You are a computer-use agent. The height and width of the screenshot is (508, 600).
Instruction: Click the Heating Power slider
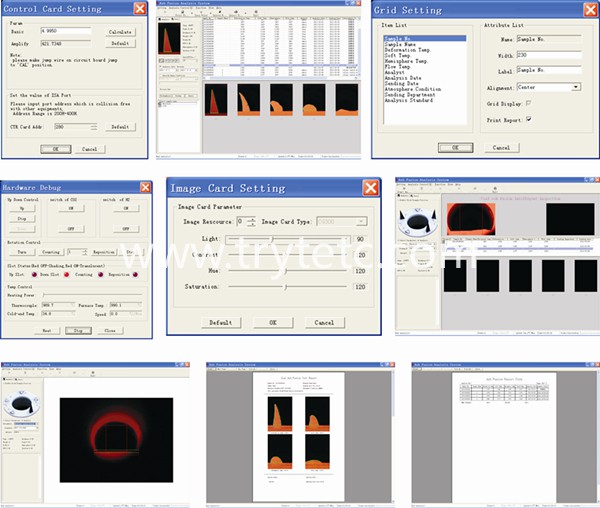92,295
